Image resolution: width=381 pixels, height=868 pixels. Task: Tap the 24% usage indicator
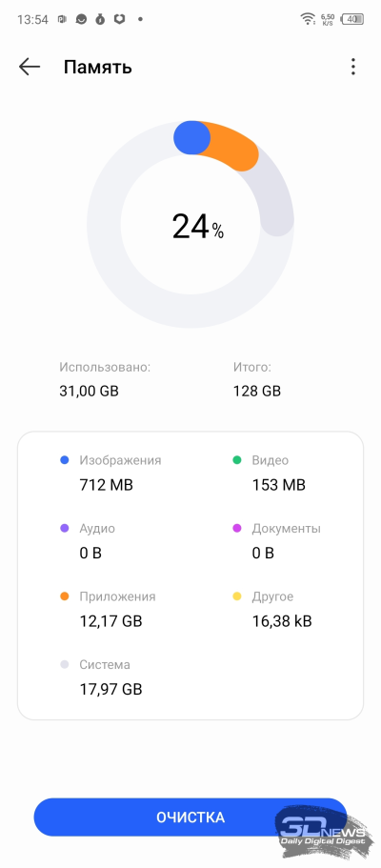coord(198,227)
